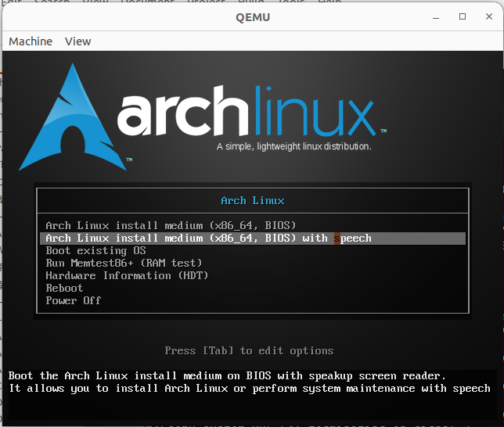Click the QEMU title bar text
The image size is (504, 427).
tap(252, 17)
